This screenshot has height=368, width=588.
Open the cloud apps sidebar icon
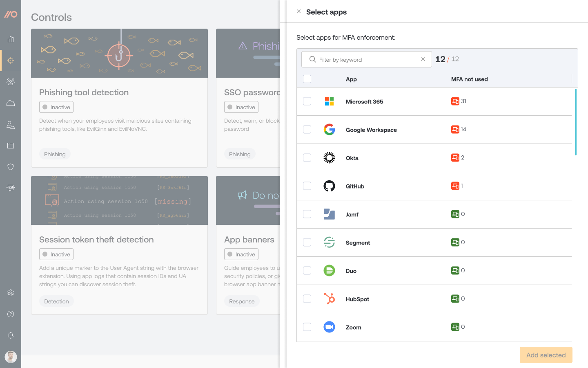(x=11, y=103)
